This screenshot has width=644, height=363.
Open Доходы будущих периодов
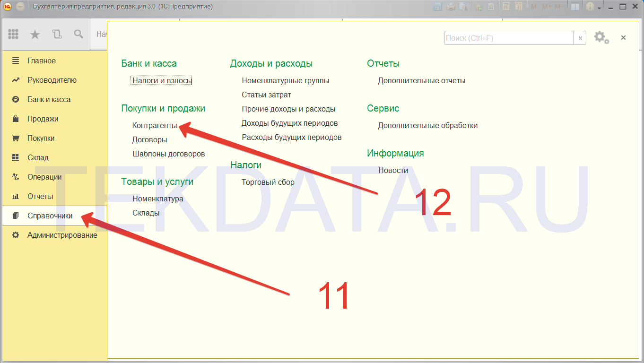click(x=290, y=123)
